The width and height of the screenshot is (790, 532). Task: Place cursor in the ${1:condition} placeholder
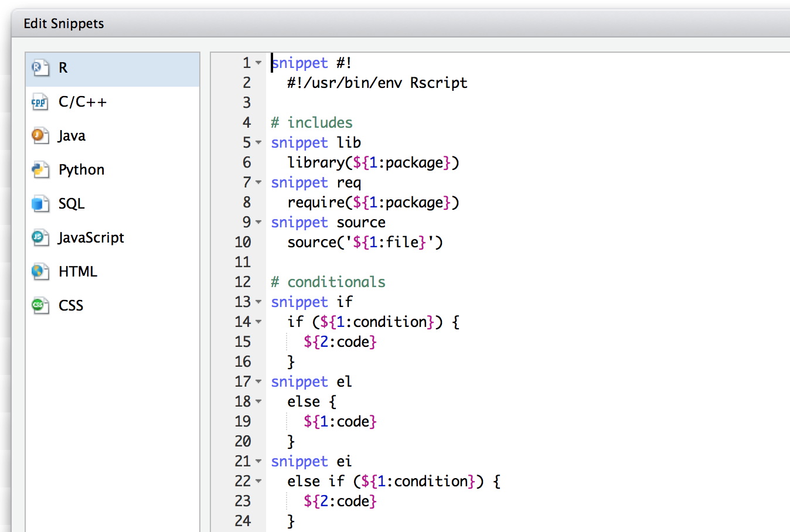pyautogui.click(x=375, y=322)
